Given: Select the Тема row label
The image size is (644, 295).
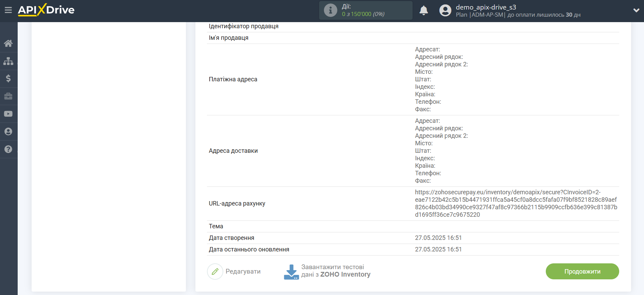Looking at the screenshot, I should 216,226.
